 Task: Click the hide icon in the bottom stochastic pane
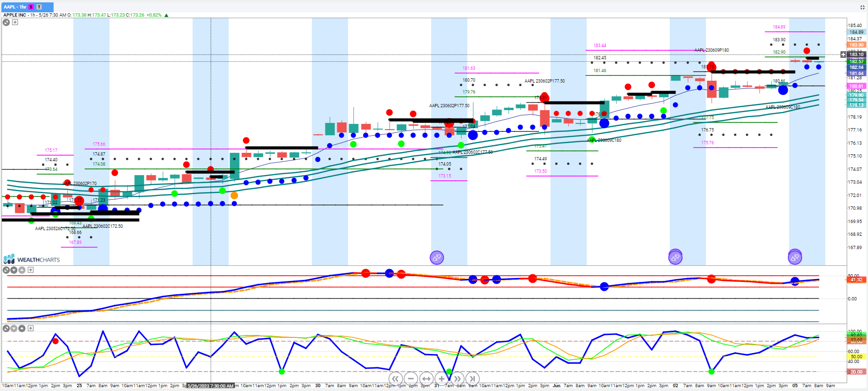(6, 328)
